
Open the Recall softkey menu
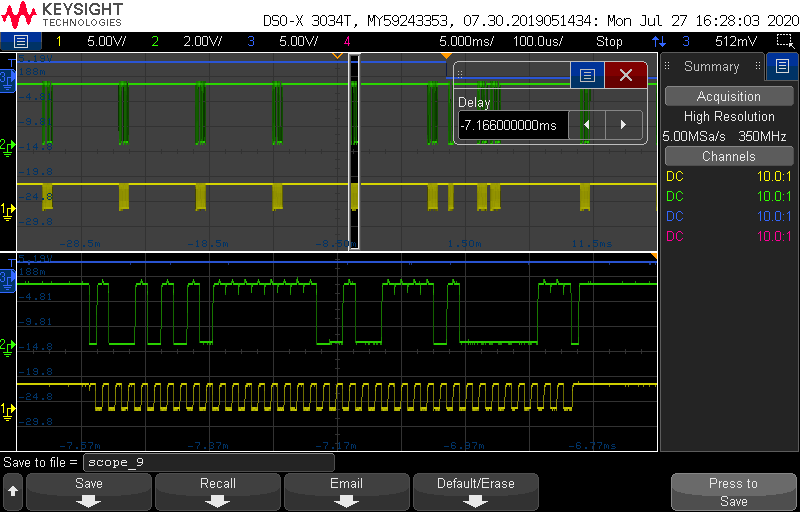pyautogui.click(x=218, y=492)
